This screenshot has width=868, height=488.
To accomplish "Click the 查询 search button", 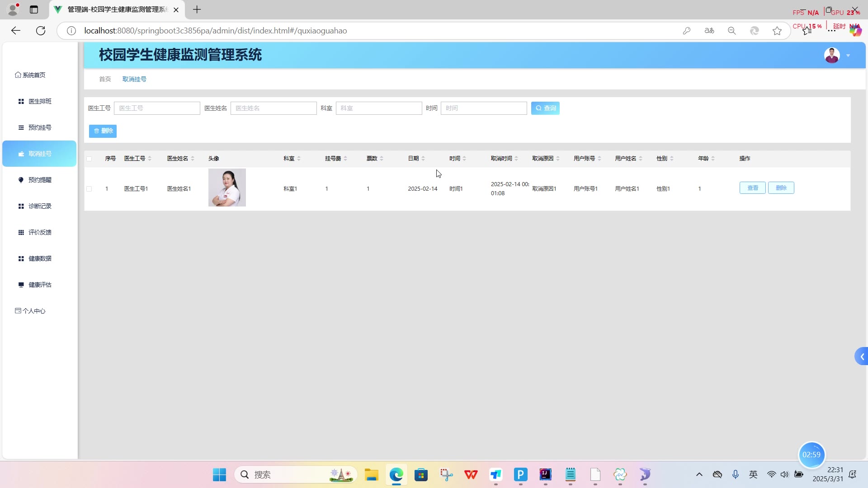I will click(545, 108).
